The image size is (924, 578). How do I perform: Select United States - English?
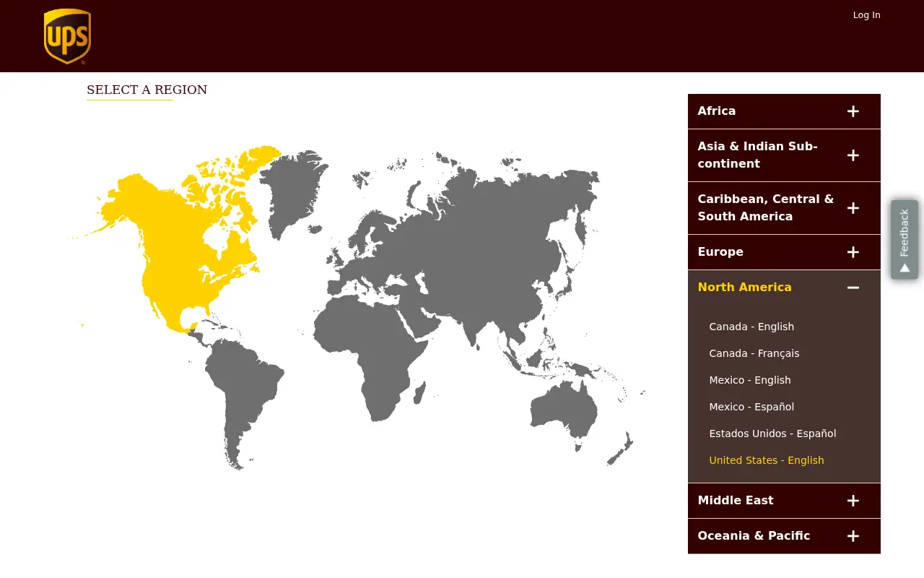tap(767, 460)
